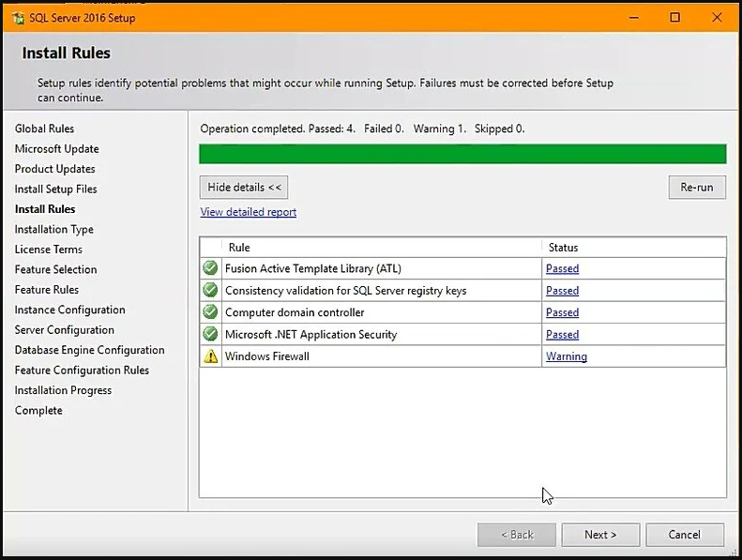Click the passed icon for .NET Application Security

tap(210, 335)
